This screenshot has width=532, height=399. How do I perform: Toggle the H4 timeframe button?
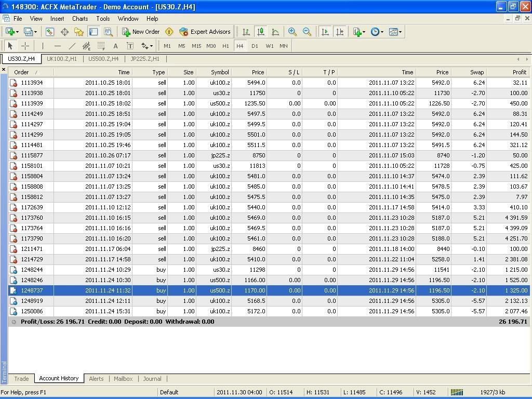tap(240, 46)
